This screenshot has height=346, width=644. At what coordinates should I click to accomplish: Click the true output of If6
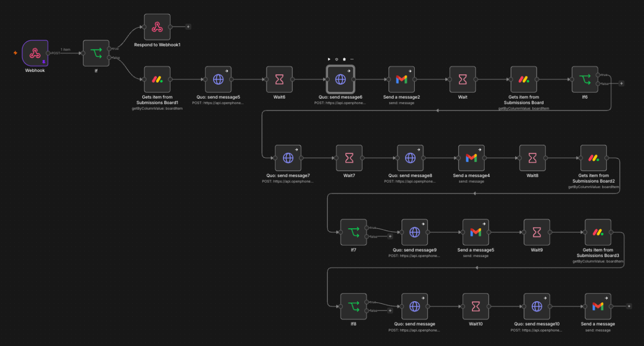[598, 75]
